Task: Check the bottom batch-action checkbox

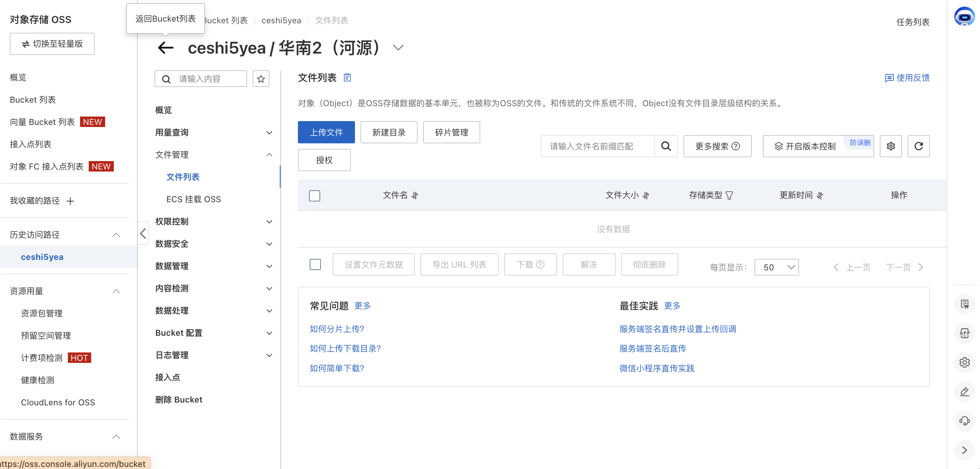Action: [315, 264]
